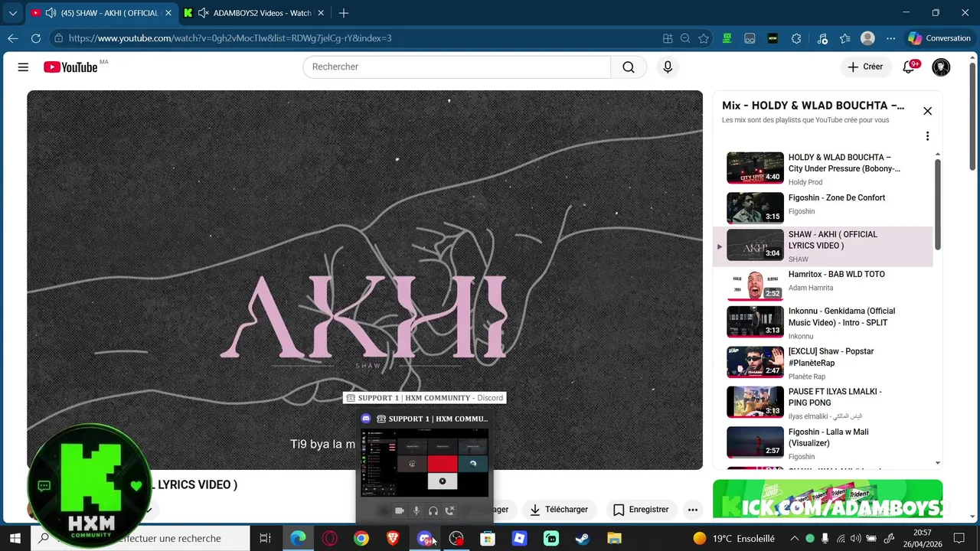This screenshot has height=551, width=980.
Task: Play Inkonnu - Genkidama playlist video
Action: tap(823, 322)
